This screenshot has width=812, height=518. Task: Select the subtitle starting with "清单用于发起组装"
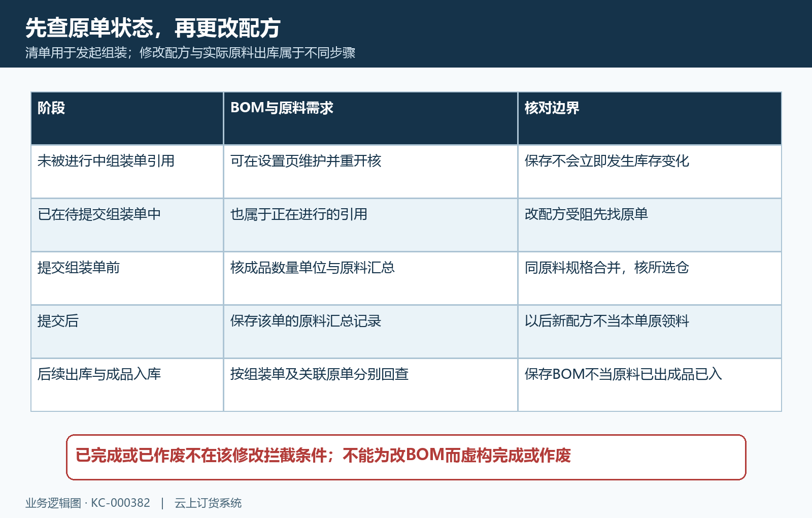point(190,53)
